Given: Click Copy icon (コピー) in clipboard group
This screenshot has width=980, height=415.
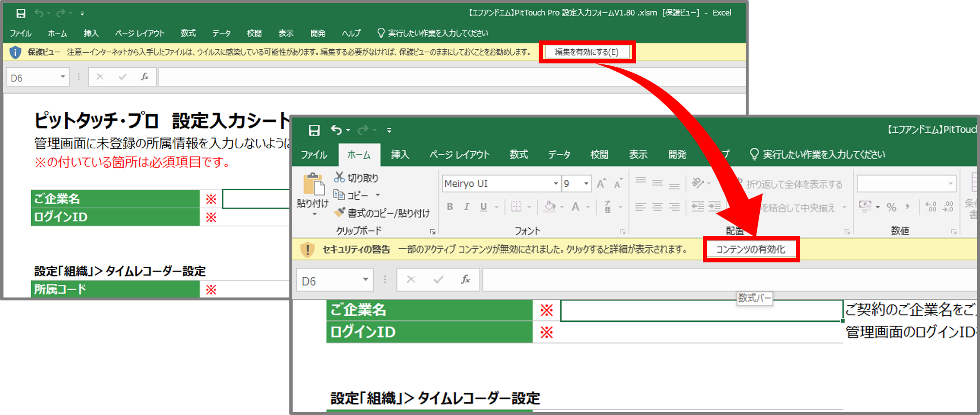Looking at the screenshot, I should click(x=339, y=195).
